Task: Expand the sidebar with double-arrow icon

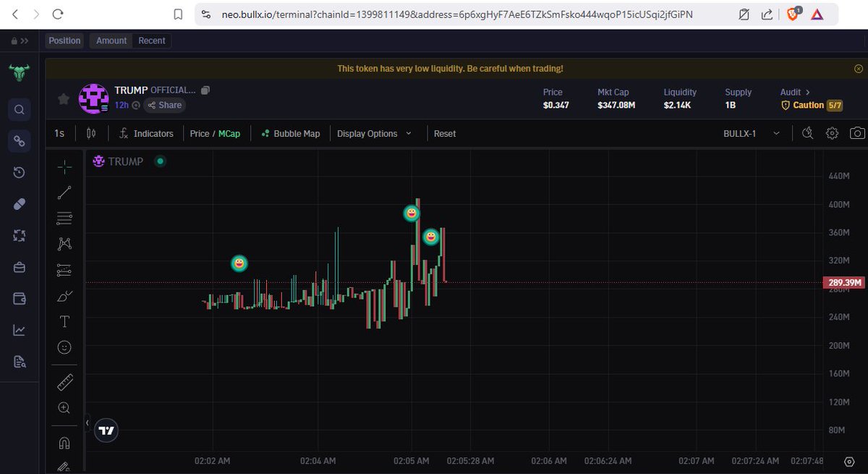Action: (25, 41)
